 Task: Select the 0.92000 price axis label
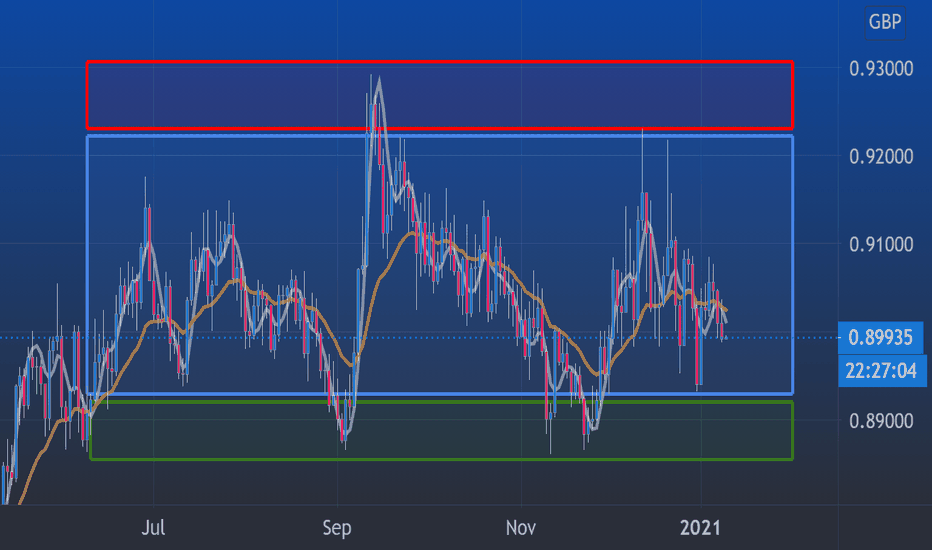pyautogui.click(x=881, y=157)
